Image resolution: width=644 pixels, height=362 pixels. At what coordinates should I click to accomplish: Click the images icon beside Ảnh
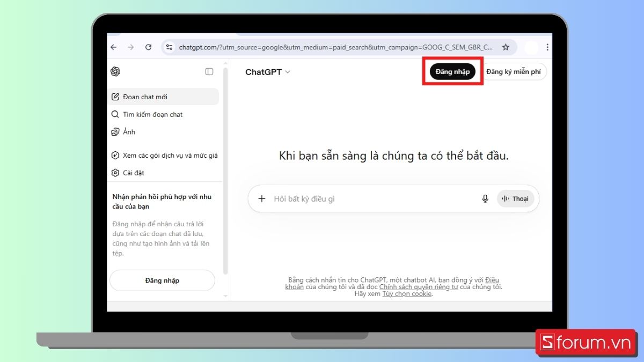tap(115, 132)
